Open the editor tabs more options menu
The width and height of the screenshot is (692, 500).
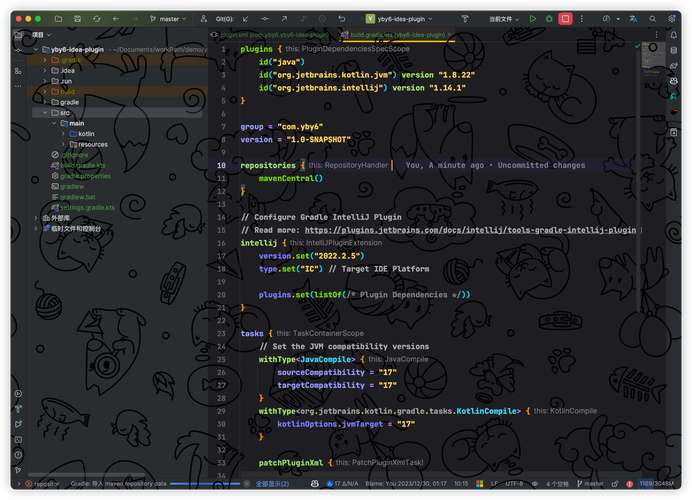(x=656, y=34)
